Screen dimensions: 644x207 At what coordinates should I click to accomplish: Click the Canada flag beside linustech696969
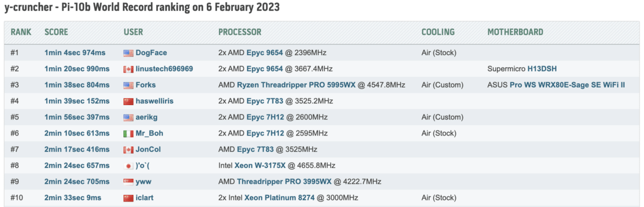[x=129, y=69]
